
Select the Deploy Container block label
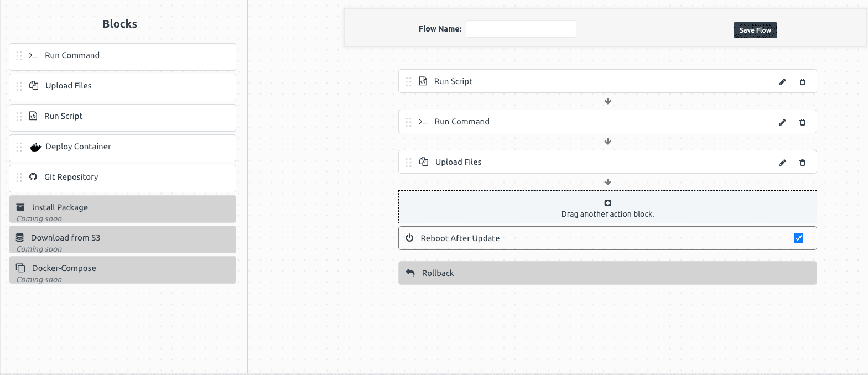click(78, 147)
